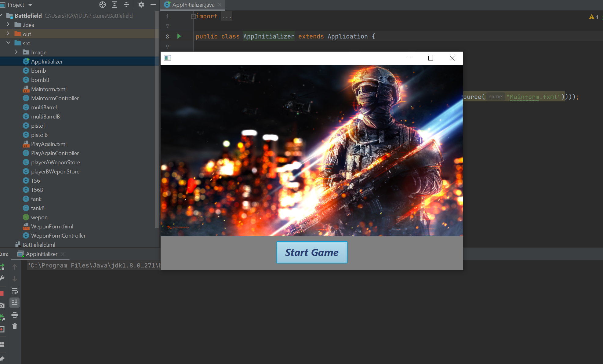
Task: Rerun the AppInitializer application
Action: coord(2,267)
